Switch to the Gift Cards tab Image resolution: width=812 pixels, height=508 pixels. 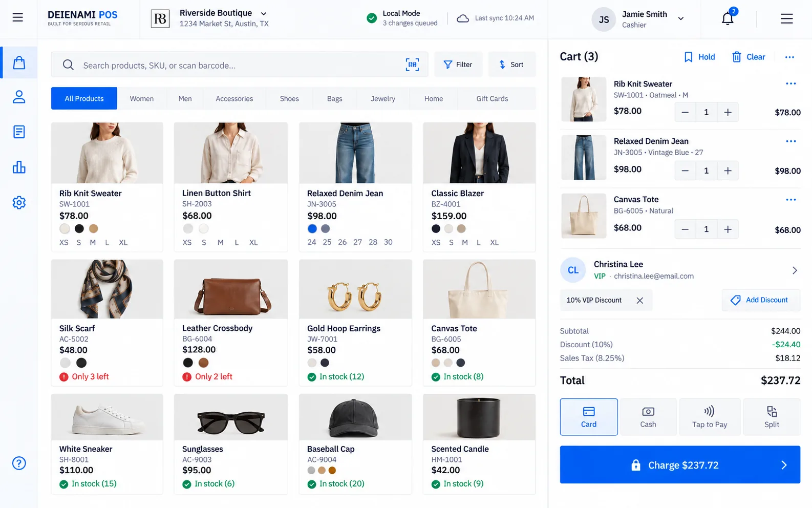pos(492,98)
